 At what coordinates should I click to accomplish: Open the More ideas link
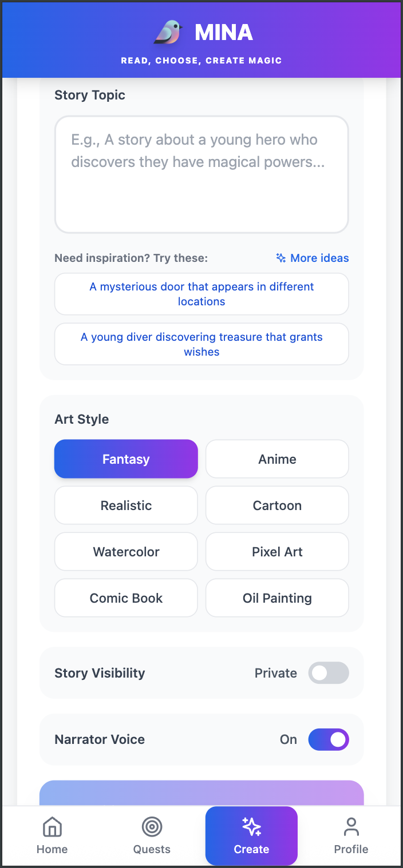319,258
